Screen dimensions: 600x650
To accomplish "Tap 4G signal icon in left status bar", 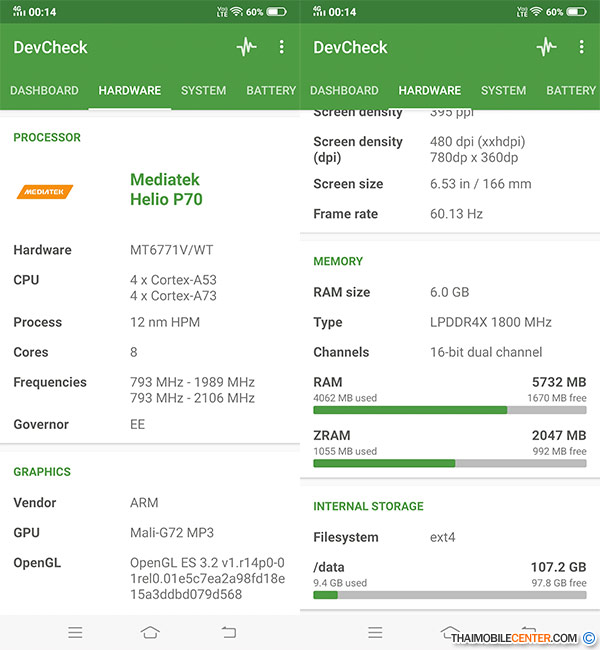I will (x=19, y=11).
